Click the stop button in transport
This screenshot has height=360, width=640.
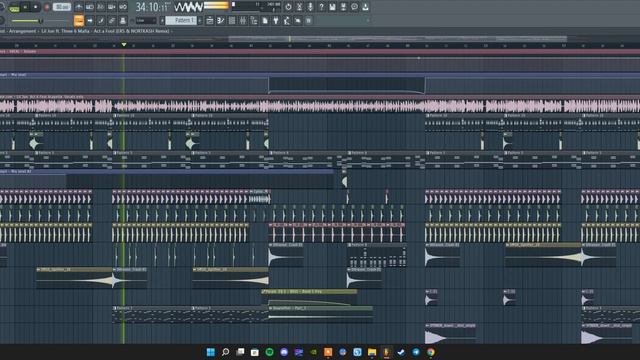coord(36,7)
